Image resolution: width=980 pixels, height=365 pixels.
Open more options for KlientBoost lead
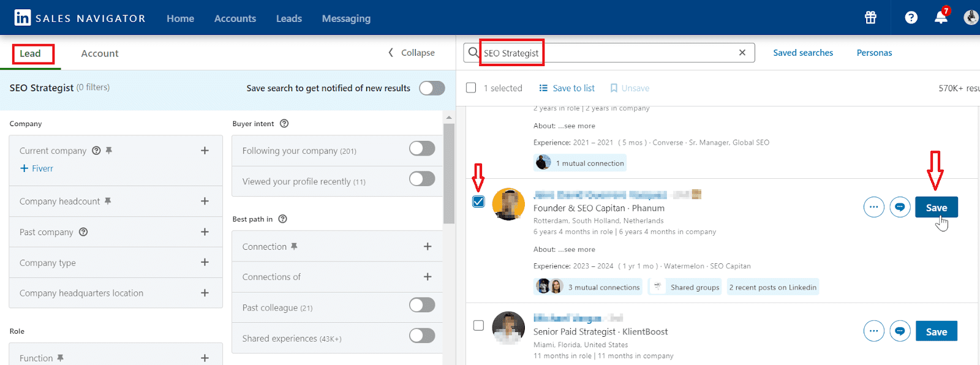click(873, 331)
